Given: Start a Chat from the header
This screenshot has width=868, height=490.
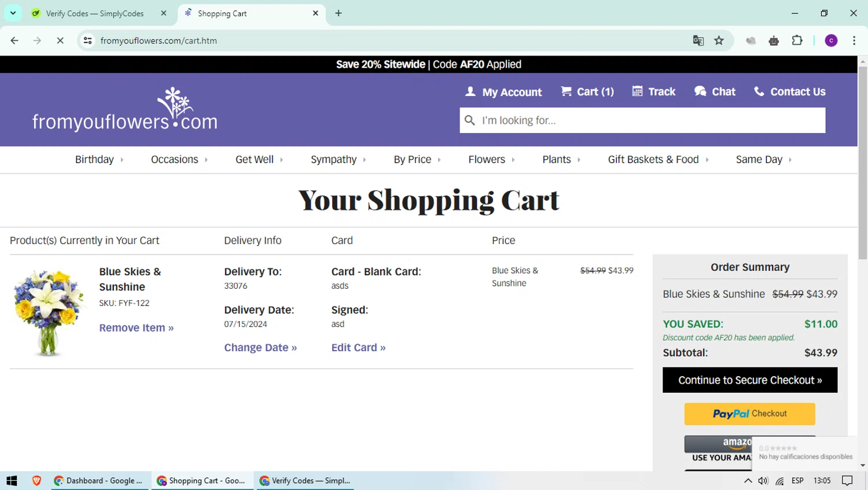Looking at the screenshot, I should [715, 91].
